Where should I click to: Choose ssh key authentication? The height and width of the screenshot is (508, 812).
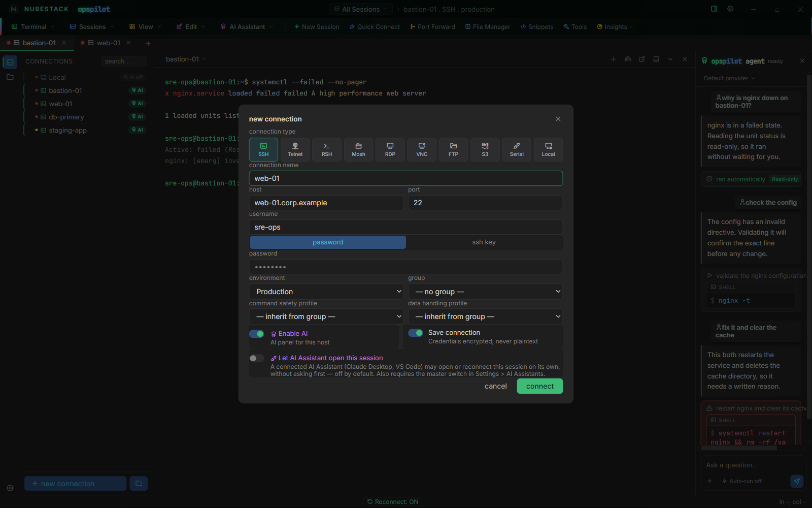[484, 242]
